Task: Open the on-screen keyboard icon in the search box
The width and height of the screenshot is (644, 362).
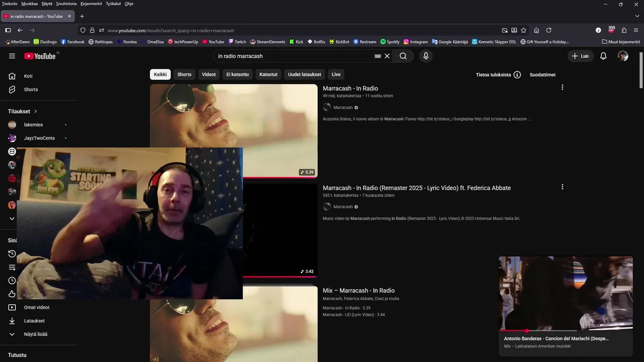Action: pos(378,56)
